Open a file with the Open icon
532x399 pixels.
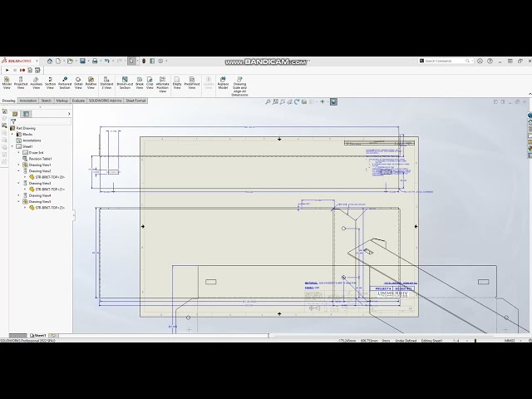70,61
